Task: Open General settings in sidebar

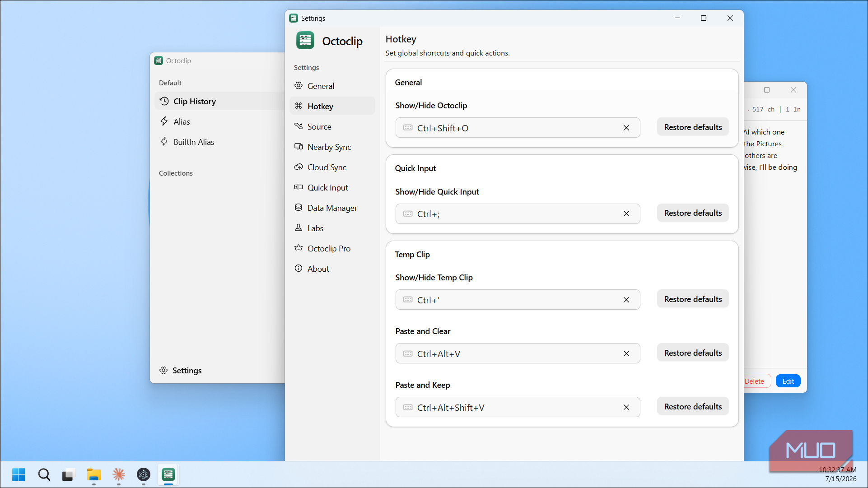Action: (x=332, y=86)
